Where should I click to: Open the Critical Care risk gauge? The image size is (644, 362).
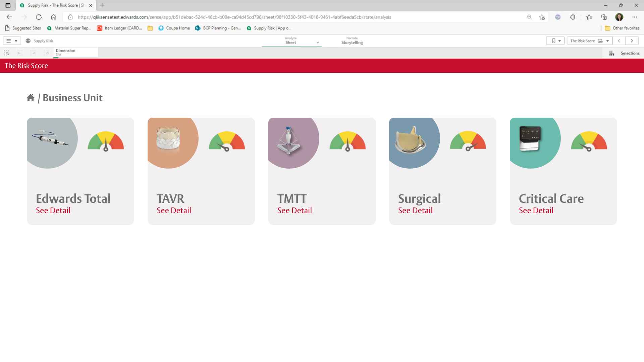pos(589,141)
